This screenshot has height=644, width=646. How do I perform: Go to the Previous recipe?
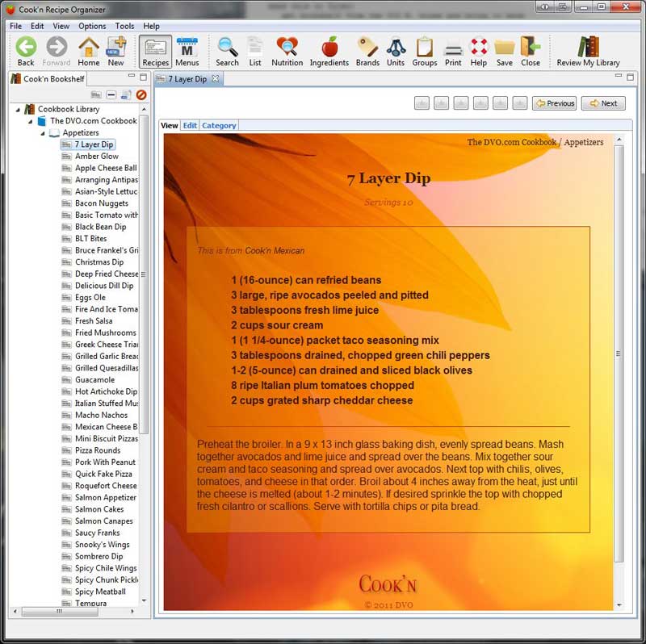tap(555, 103)
